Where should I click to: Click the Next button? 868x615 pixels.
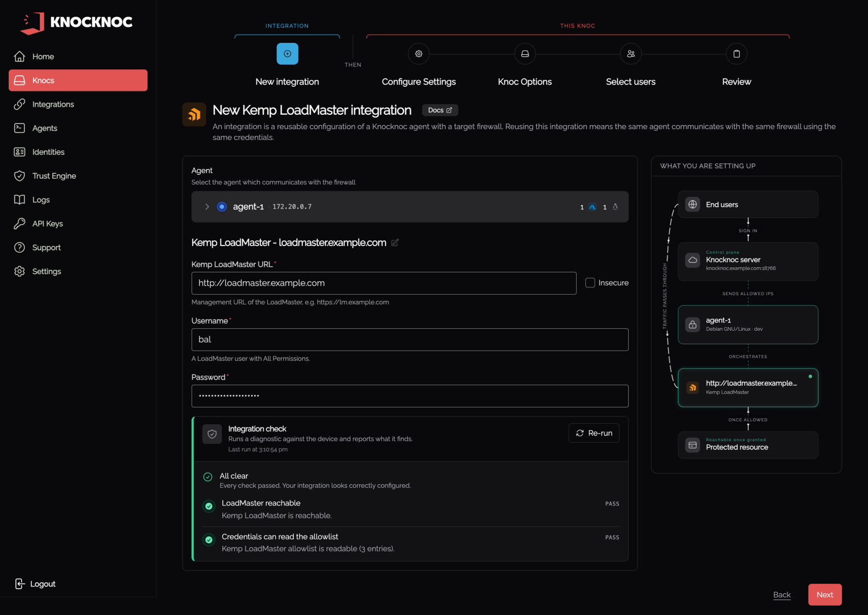tap(825, 595)
